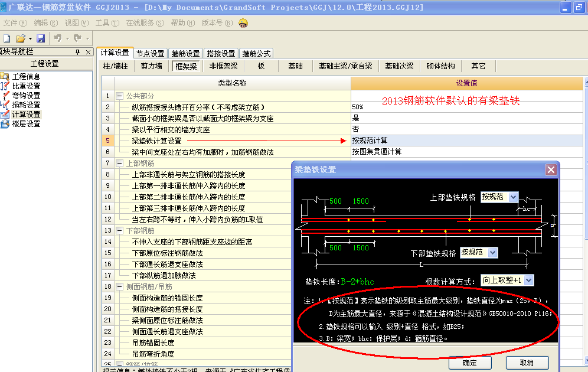Select the 其它 category button
The width and height of the screenshot is (588, 372).
(x=478, y=66)
